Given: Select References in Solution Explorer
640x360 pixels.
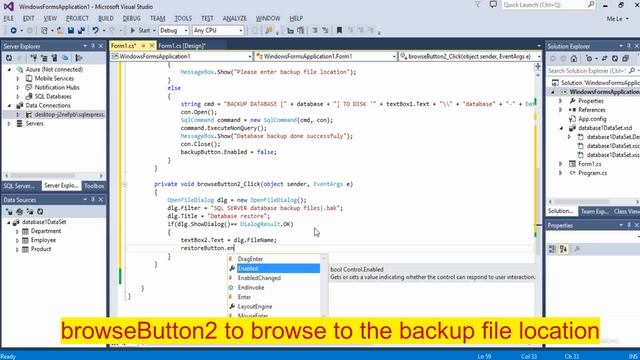Looking at the screenshot, I should point(591,110).
